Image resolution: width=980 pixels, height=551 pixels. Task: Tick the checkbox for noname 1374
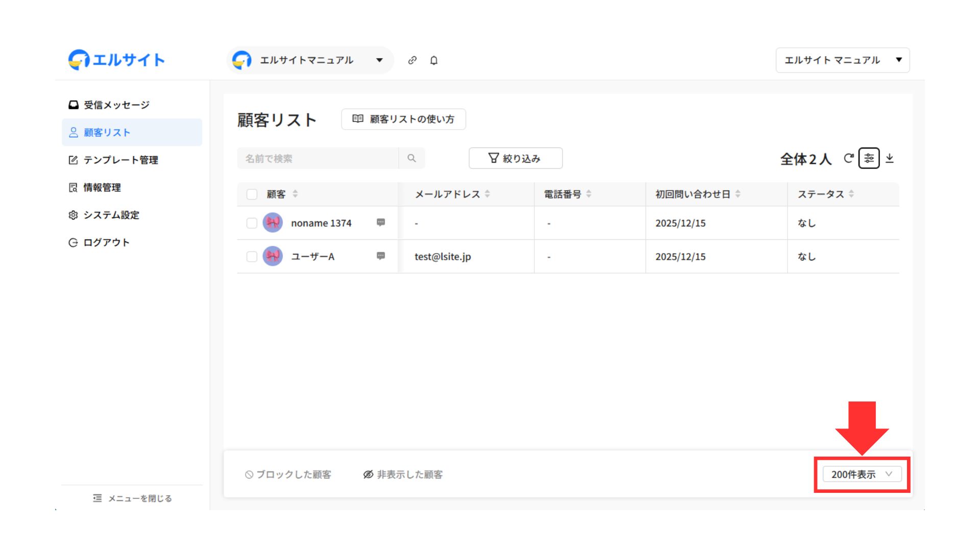point(252,223)
